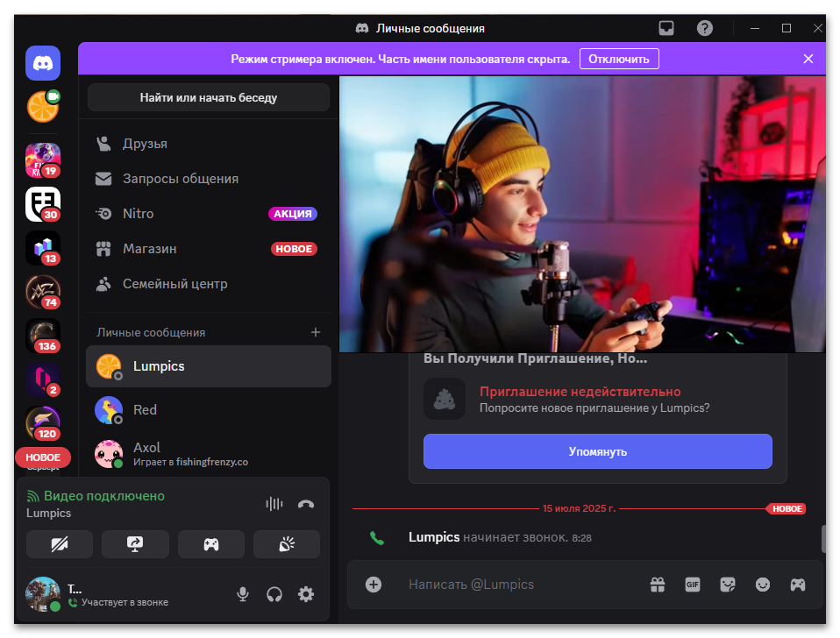The width and height of the screenshot is (840, 638).
Task: Click the invalid invite server icon
Action: click(x=445, y=400)
